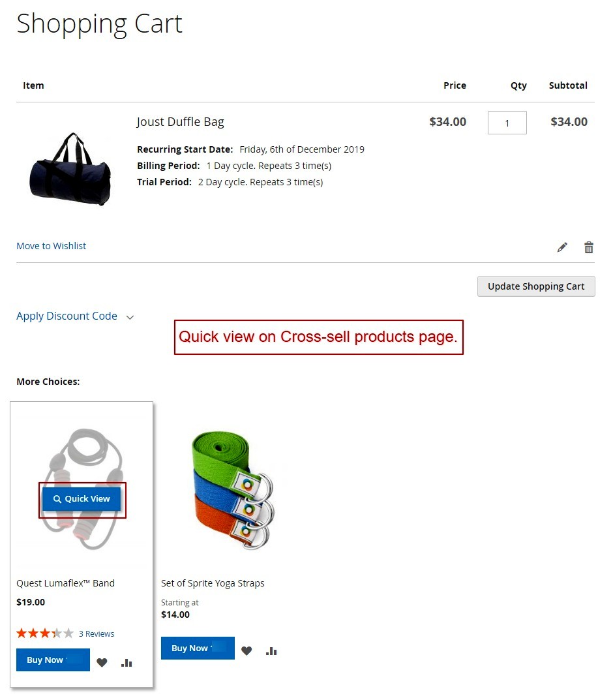Click heart wishlist icon for Sprite Yoga Straps

(x=247, y=650)
